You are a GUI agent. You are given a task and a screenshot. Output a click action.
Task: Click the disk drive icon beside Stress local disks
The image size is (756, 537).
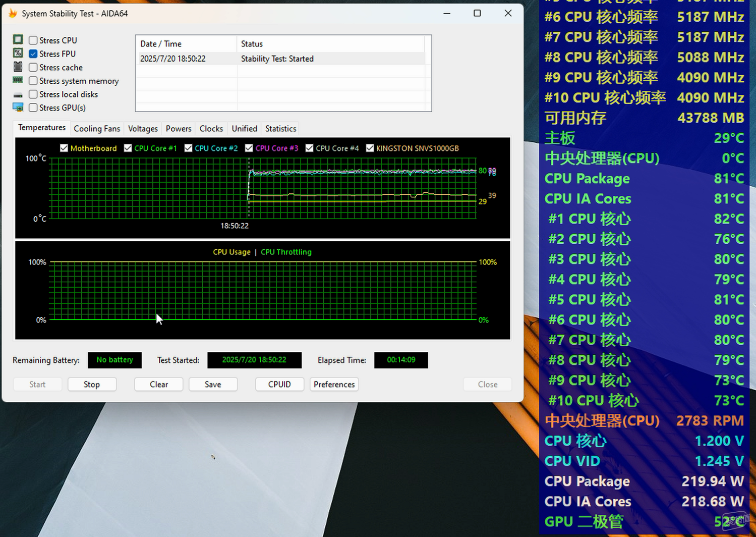click(18, 95)
